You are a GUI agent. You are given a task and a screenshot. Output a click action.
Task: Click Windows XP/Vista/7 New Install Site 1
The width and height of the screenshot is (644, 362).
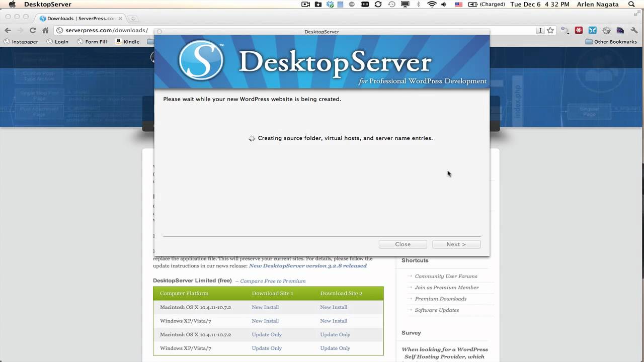tap(265, 321)
